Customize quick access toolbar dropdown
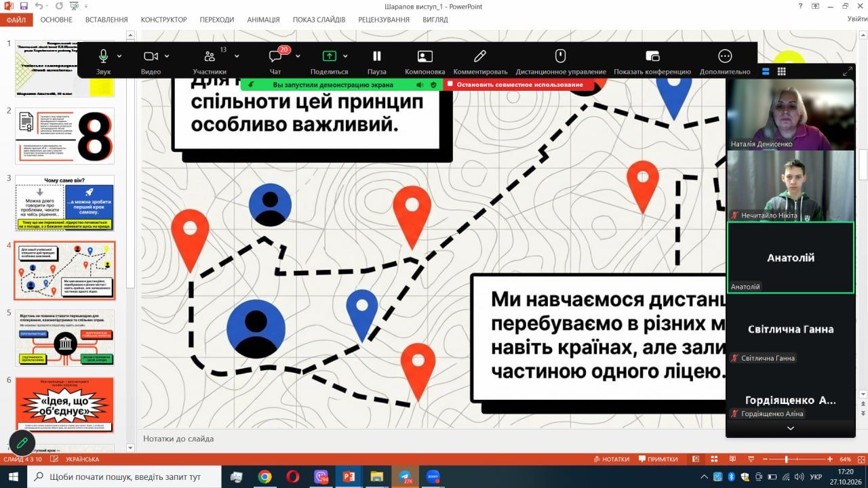 click(x=87, y=6)
